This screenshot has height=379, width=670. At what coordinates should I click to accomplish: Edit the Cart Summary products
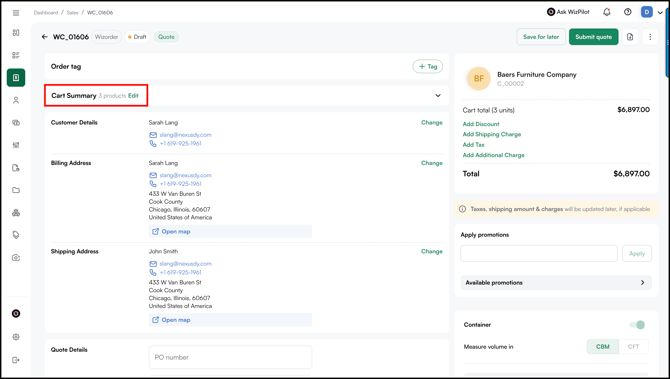[x=133, y=96]
